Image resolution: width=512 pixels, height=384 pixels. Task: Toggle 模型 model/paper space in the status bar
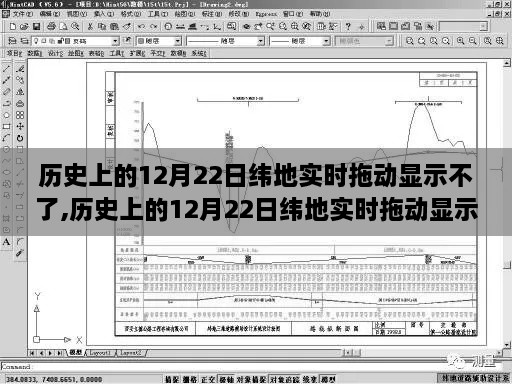[x=328, y=379]
